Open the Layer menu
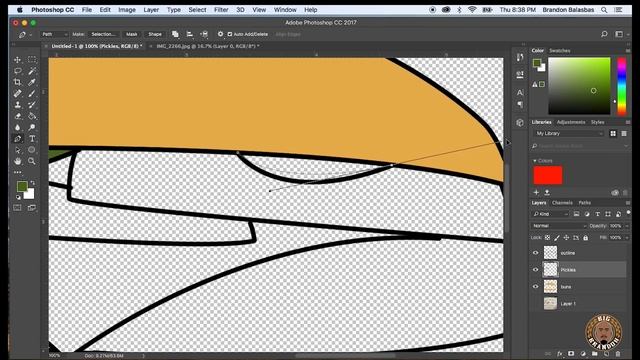Image resolution: width=640 pixels, height=360 pixels. [151, 10]
